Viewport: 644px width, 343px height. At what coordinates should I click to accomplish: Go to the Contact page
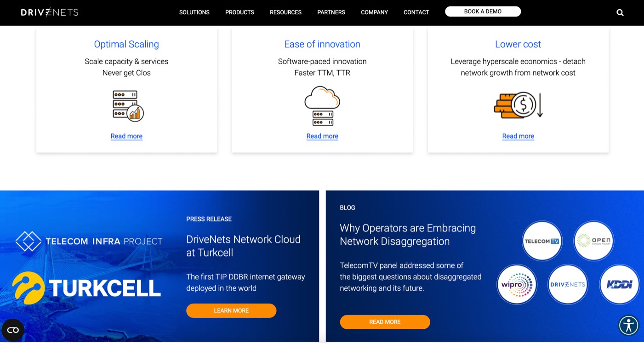(x=416, y=12)
